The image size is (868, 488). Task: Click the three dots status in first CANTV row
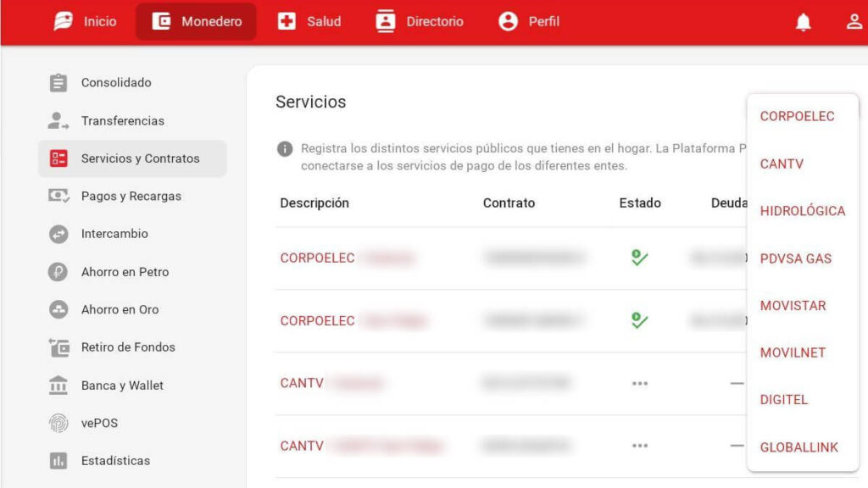[x=639, y=383]
